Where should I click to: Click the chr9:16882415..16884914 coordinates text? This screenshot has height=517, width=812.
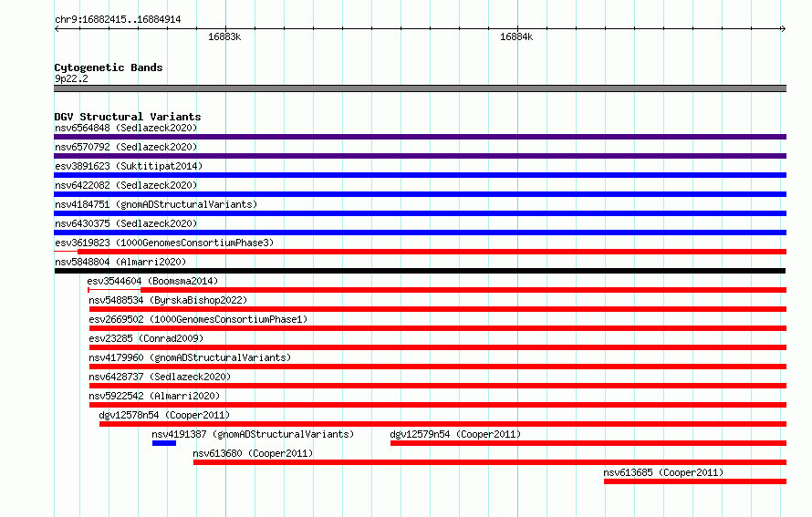click(x=118, y=20)
